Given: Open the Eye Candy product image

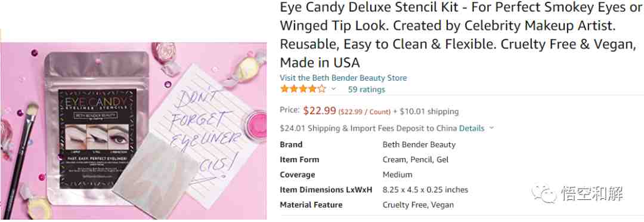Looking at the screenshot, I should coord(134,131).
